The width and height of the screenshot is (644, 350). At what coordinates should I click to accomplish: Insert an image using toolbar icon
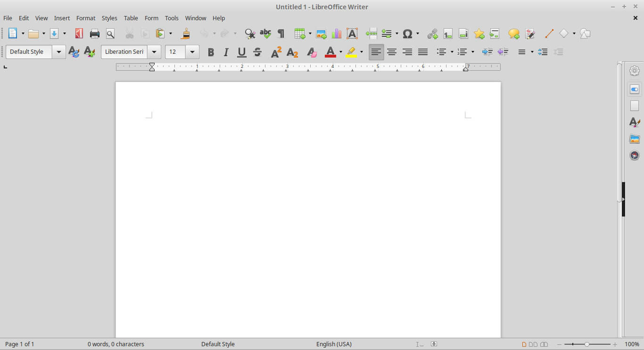pos(321,33)
